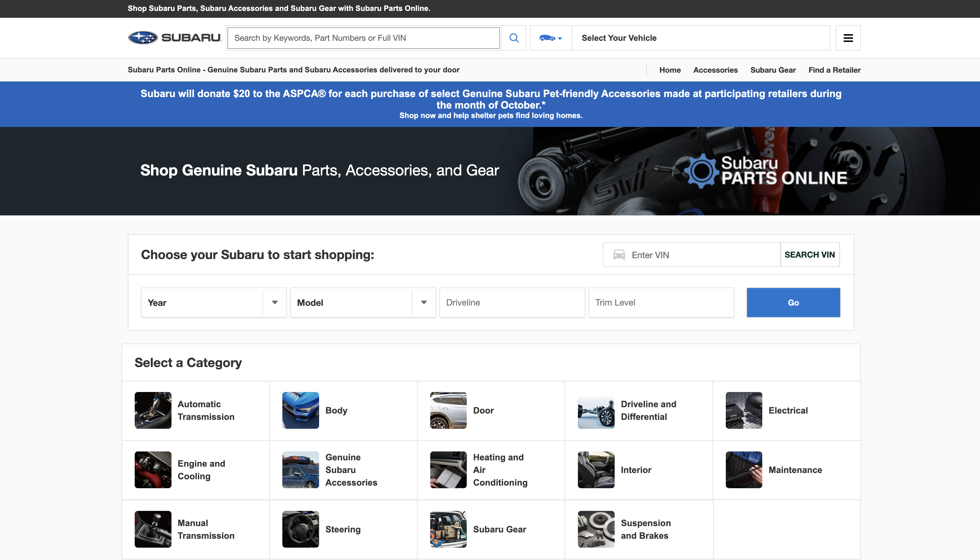Click the magnifying glass search icon
Viewport: 980px width, 560px height.
point(514,38)
